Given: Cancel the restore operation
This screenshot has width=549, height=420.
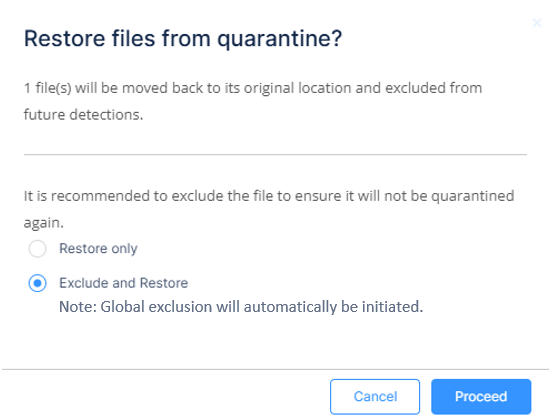Looking at the screenshot, I should [x=375, y=397].
